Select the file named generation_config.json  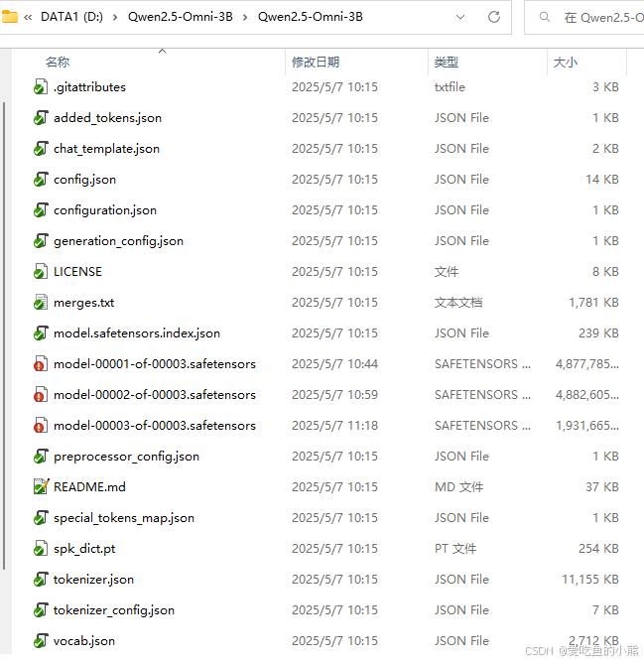coord(119,241)
